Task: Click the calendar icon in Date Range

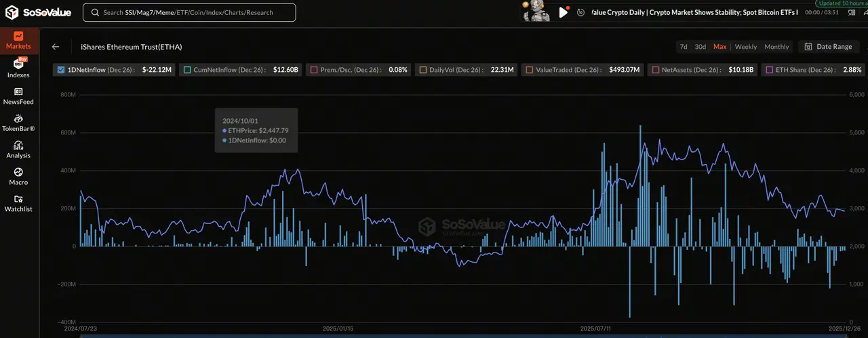Action: tap(809, 47)
